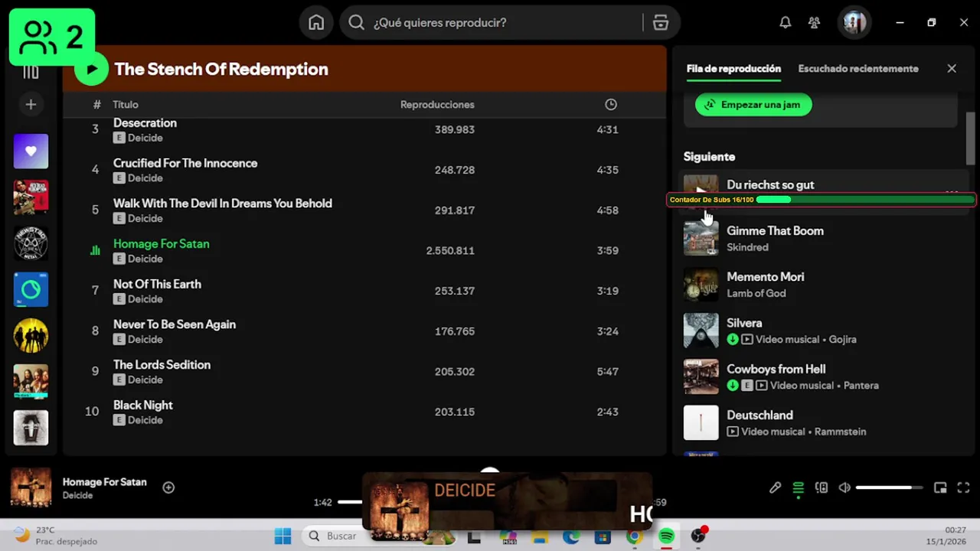The height and width of the screenshot is (551, 980).
Task: Click the now-playing equalizer icon beside Homage For Satan
Action: tap(95, 250)
